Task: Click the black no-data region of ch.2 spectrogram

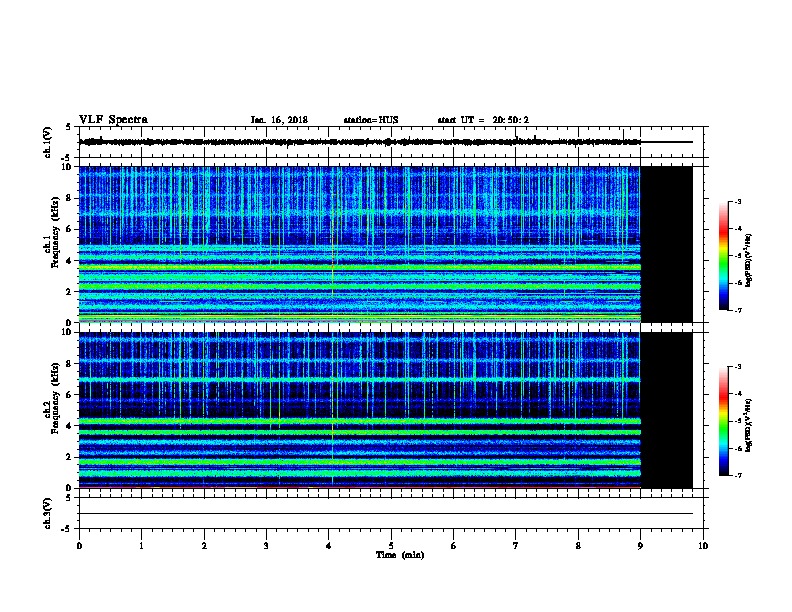Action: pyautogui.click(x=666, y=410)
